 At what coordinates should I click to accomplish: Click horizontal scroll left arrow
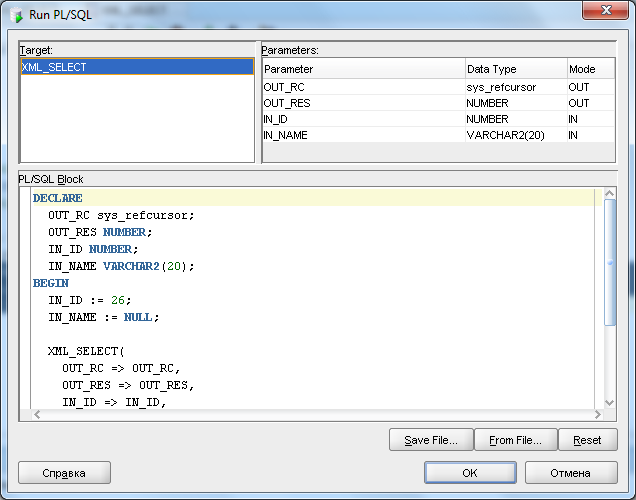point(37,414)
